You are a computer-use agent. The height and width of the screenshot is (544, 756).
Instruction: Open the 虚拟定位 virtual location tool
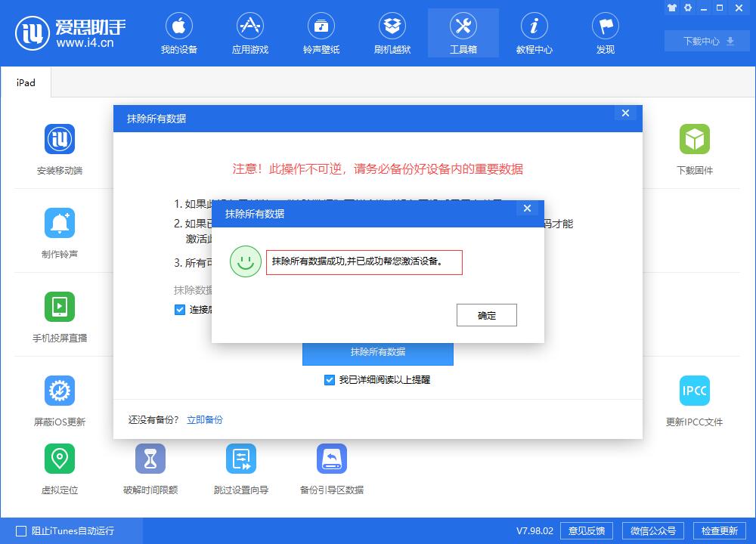pyautogui.click(x=60, y=467)
